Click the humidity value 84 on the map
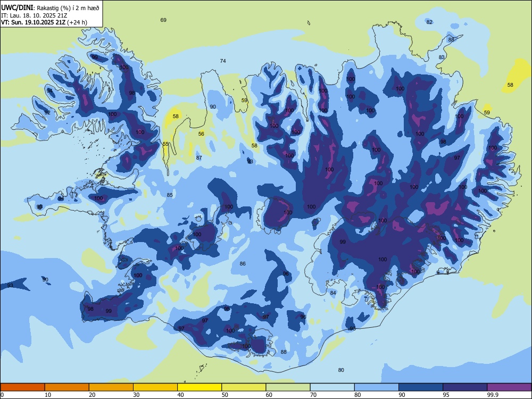Screen dimensions: 532x399 tap(333, 293)
